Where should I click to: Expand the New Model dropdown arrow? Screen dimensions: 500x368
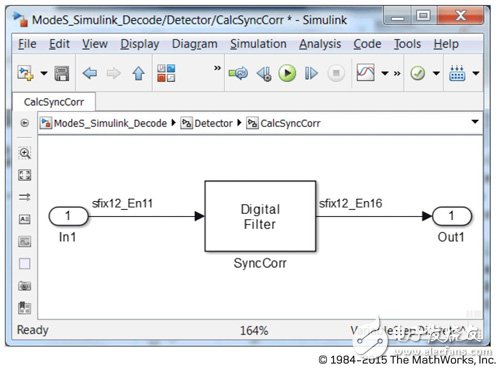point(44,73)
